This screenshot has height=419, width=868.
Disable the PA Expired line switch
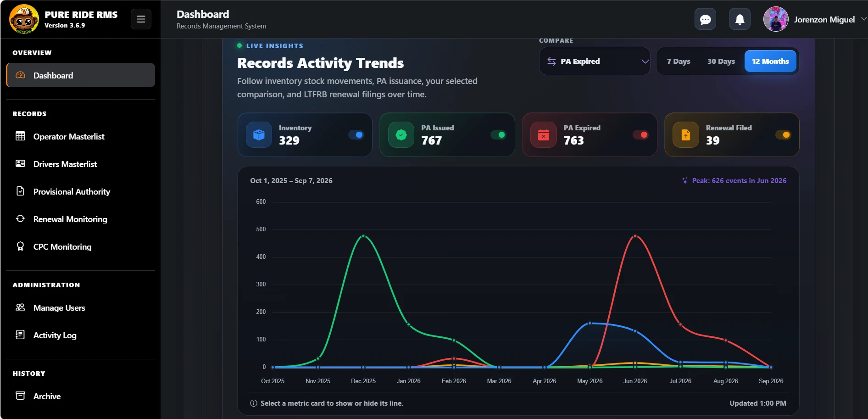(640, 135)
